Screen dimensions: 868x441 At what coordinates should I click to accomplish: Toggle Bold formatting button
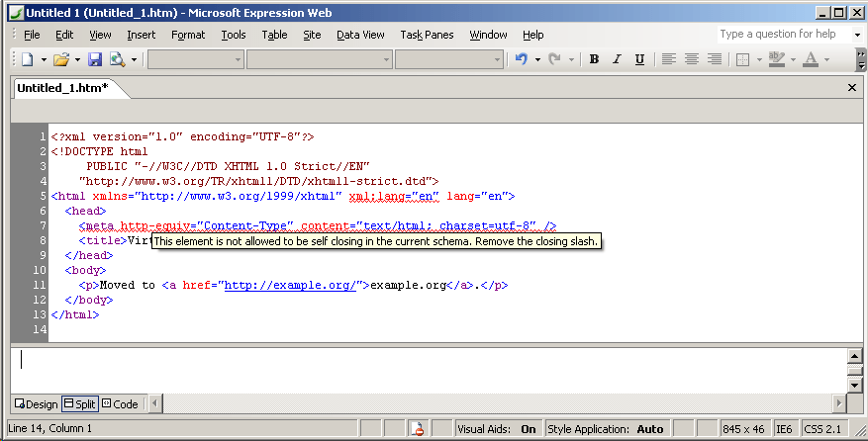(594, 59)
